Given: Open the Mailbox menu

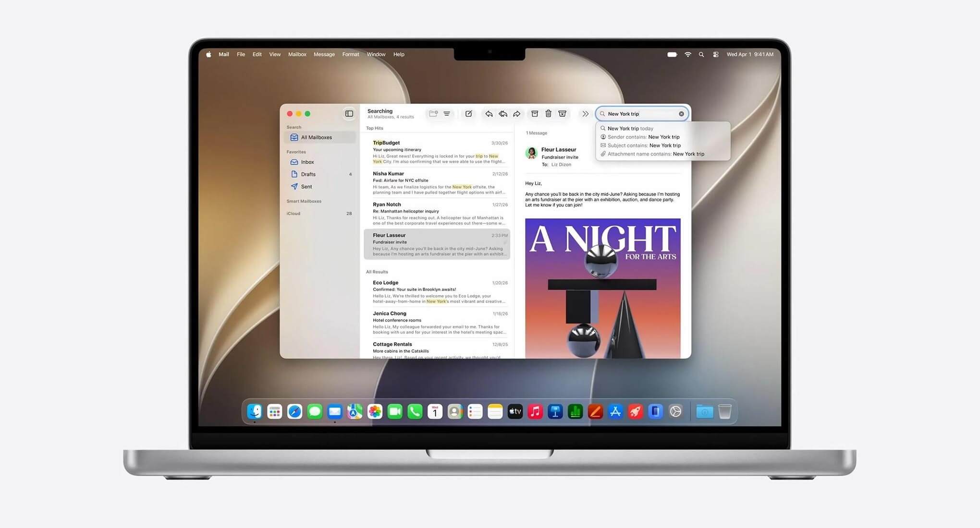Looking at the screenshot, I should tap(297, 54).
